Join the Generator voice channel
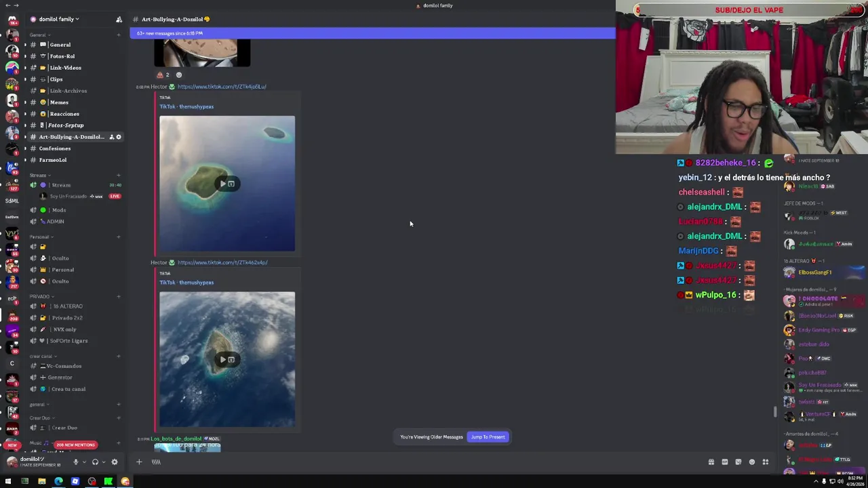The image size is (868, 488). (75, 378)
